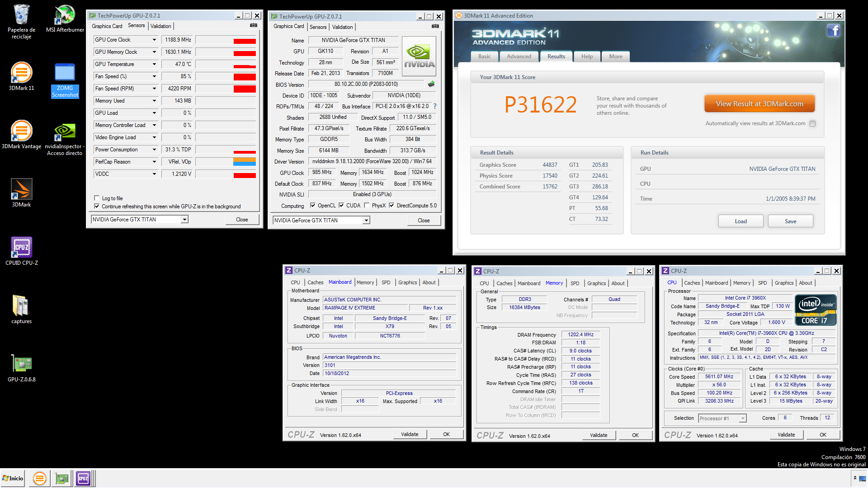Click the Facebook icon in 3DMark 11
868x488 pixels.
833,30
